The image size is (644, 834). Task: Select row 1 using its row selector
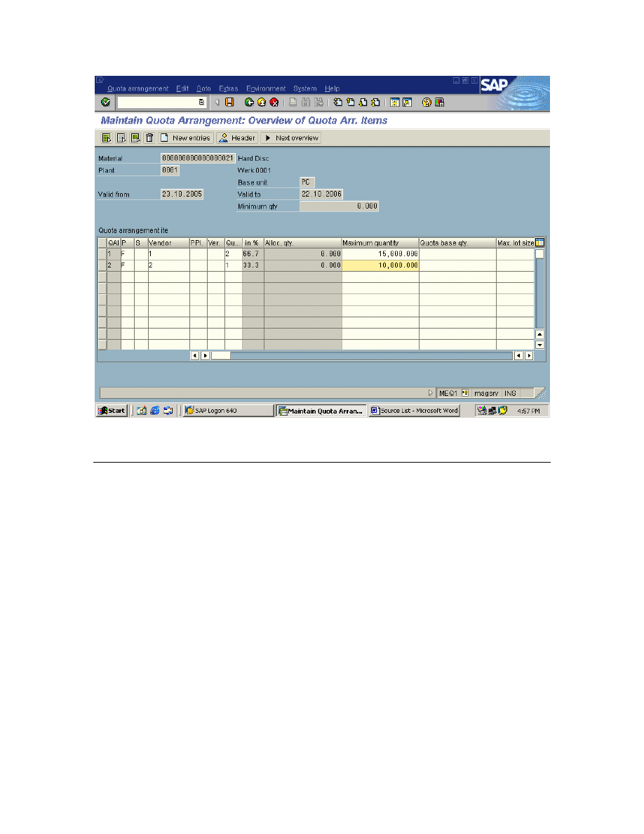click(102, 253)
